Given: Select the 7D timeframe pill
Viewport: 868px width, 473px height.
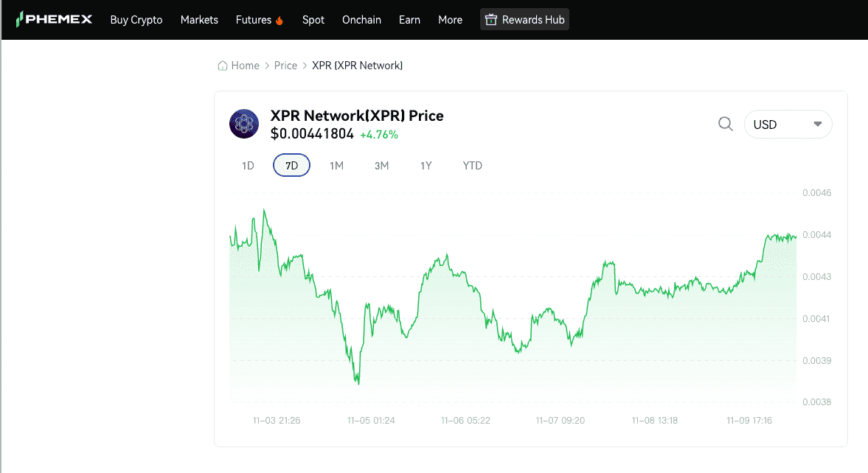Looking at the screenshot, I should click(x=291, y=165).
